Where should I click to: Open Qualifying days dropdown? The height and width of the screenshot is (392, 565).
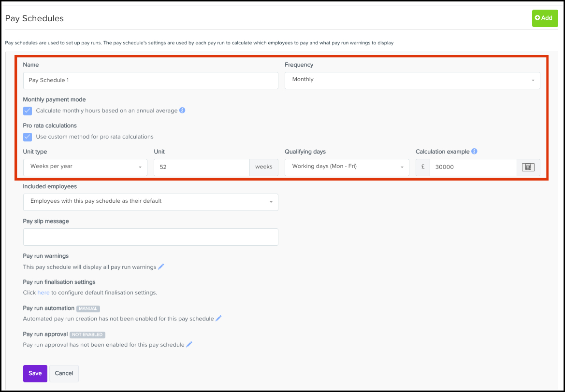tap(347, 167)
